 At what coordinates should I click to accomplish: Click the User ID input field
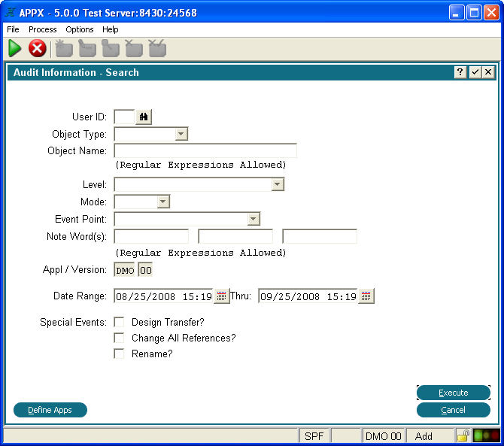[x=124, y=117]
